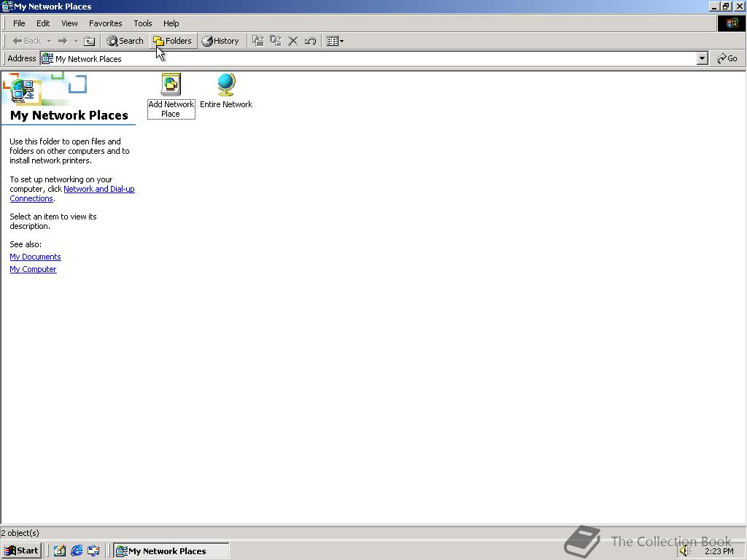Viewport: 747px width, 560px height.
Task: Click the Move To toolbar icon
Action: (x=258, y=41)
